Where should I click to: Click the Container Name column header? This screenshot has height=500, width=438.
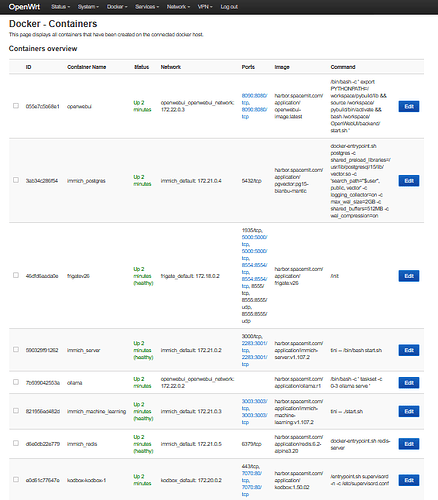86,67
